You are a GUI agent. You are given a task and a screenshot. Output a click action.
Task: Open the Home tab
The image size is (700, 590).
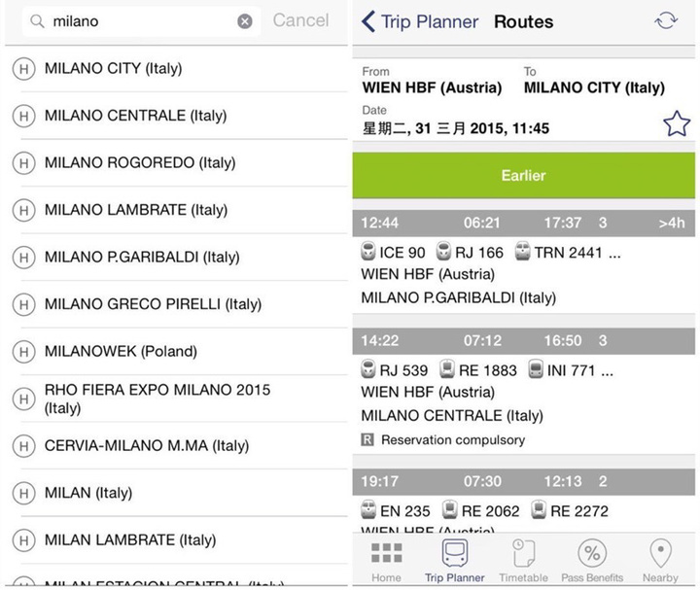386,561
